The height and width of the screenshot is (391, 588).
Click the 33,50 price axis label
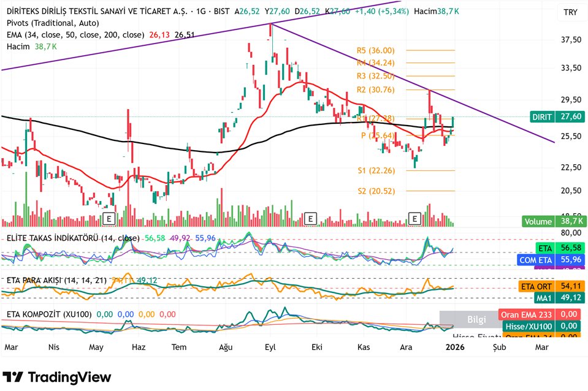[x=571, y=68]
